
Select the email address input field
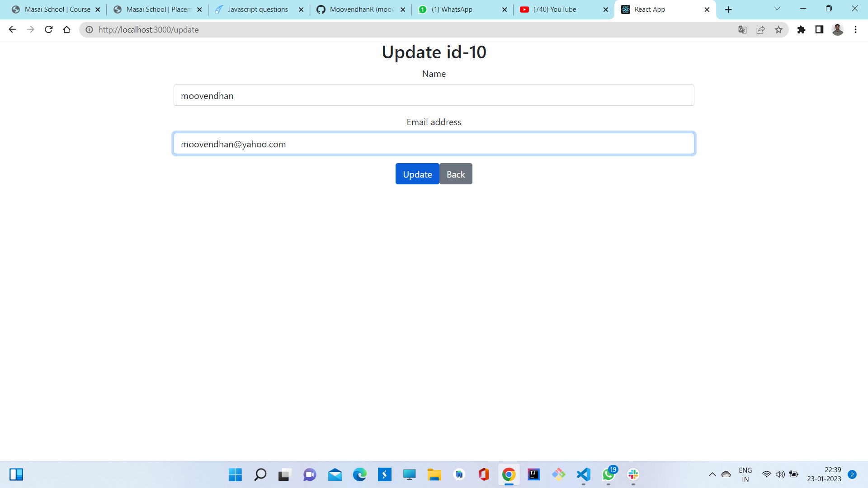434,143
